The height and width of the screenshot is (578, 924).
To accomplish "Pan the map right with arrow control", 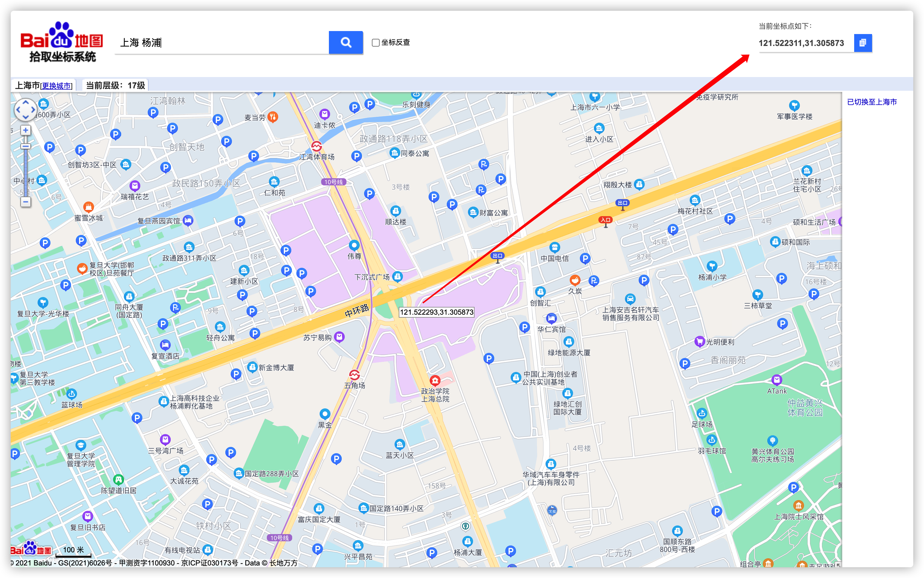I will click(33, 110).
